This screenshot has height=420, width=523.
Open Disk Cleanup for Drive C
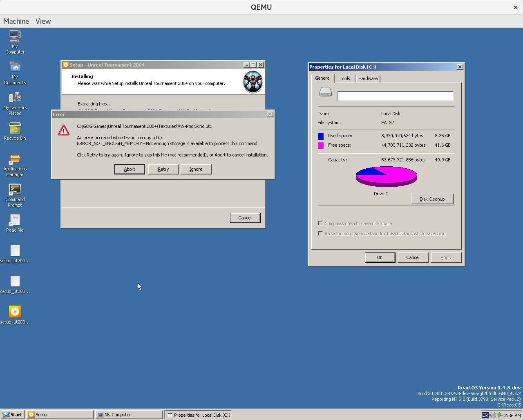click(x=432, y=199)
